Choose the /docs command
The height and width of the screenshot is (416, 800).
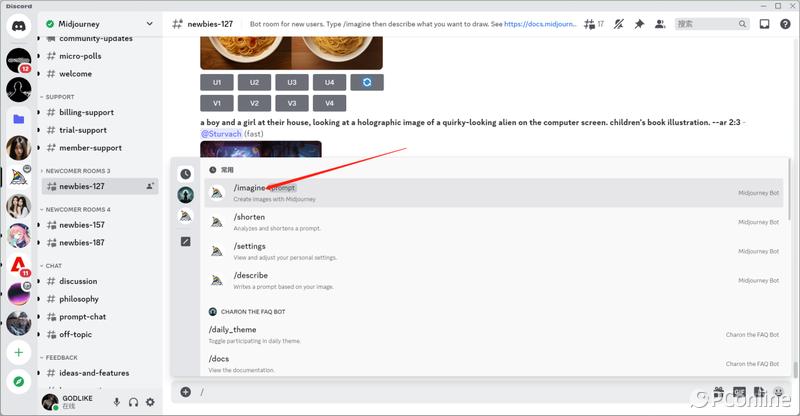pyautogui.click(x=493, y=363)
